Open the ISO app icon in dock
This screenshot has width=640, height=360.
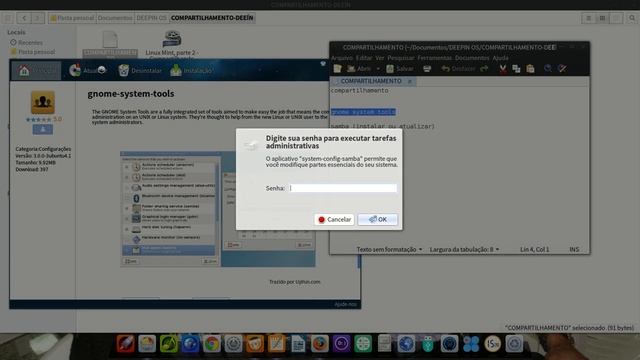coord(492,344)
